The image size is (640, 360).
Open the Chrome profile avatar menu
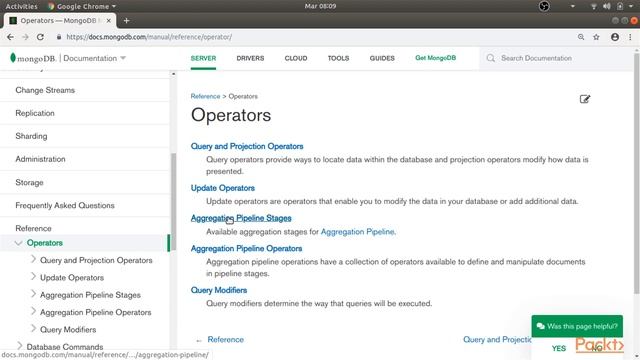(x=615, y=37)
